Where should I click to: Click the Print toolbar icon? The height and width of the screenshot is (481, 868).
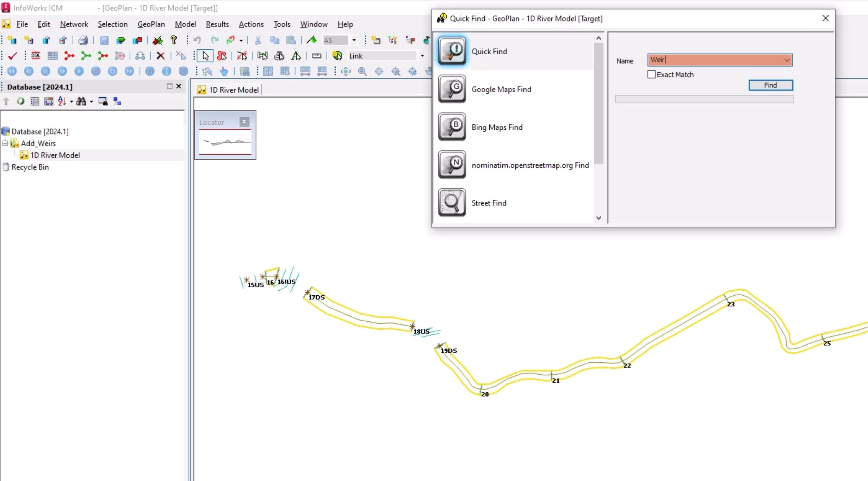(x=83, y=40)
